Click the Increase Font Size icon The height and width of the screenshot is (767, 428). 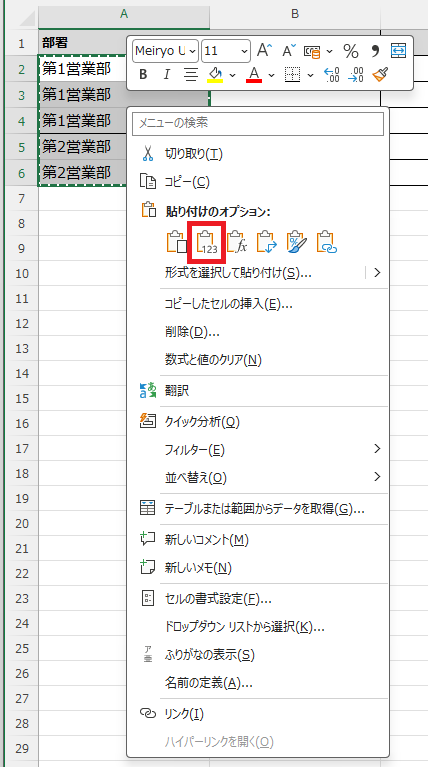tap(264, 51)
